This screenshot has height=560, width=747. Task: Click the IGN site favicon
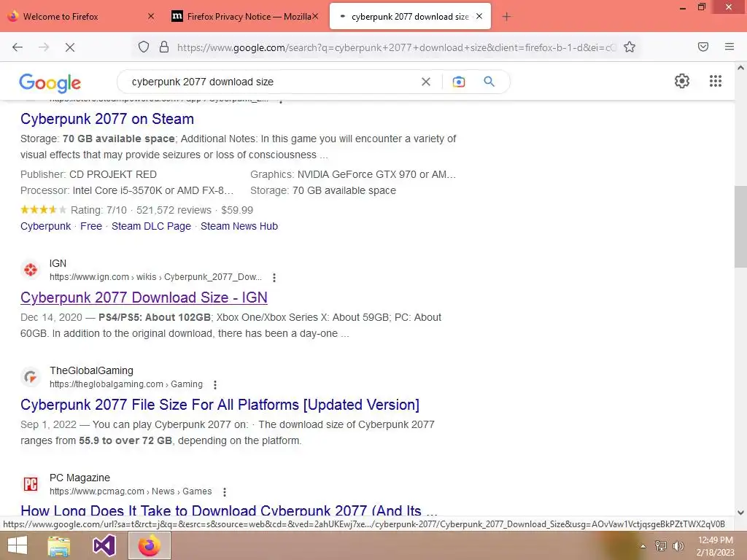click(x=31, y=270)
